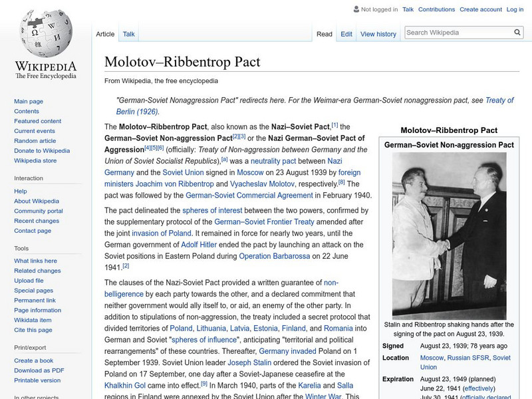Open About Wikipedia
The width and height of the screenshot is (532, 399).
37,201
